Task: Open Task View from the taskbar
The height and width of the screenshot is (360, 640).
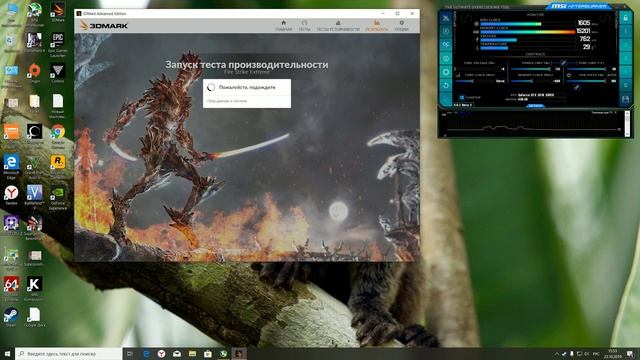Action: (x=129, y=353)
